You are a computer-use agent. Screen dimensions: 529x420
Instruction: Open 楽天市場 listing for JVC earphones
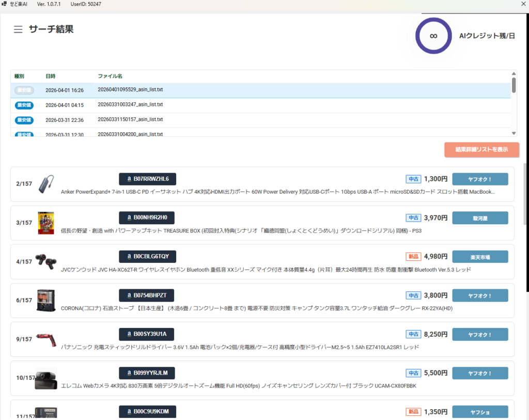(x=480, y=257)
